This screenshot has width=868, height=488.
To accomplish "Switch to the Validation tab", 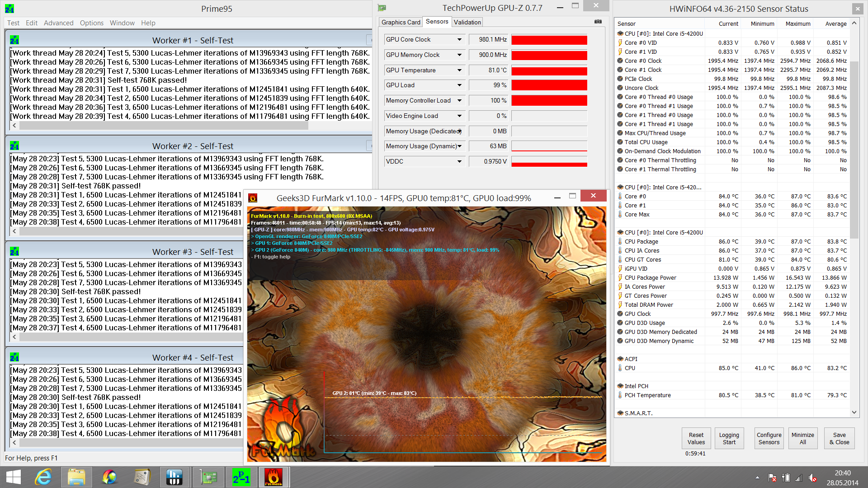I will [467, 22].
